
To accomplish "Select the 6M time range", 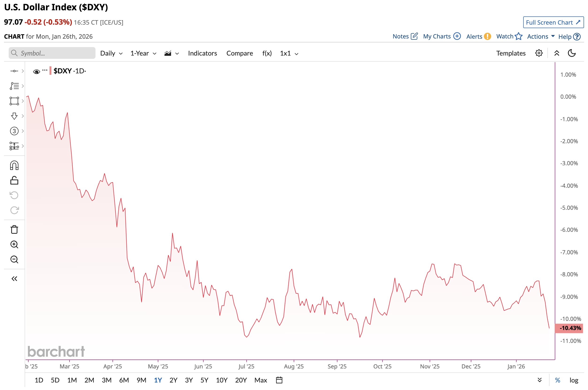I will pyautogui.click(x=124, y=380).
